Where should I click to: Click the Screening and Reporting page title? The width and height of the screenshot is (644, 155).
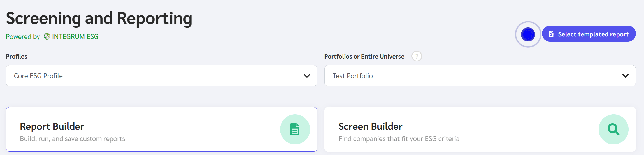pos(99,18)
